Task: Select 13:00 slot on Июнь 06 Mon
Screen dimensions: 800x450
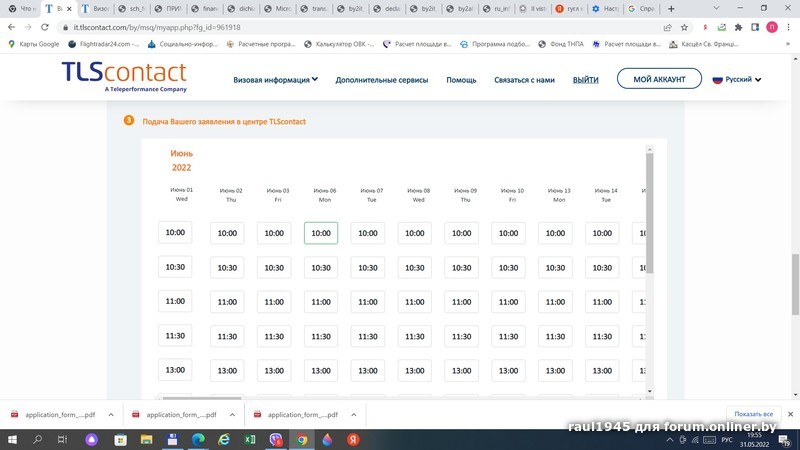Action: tap(321, 371)
